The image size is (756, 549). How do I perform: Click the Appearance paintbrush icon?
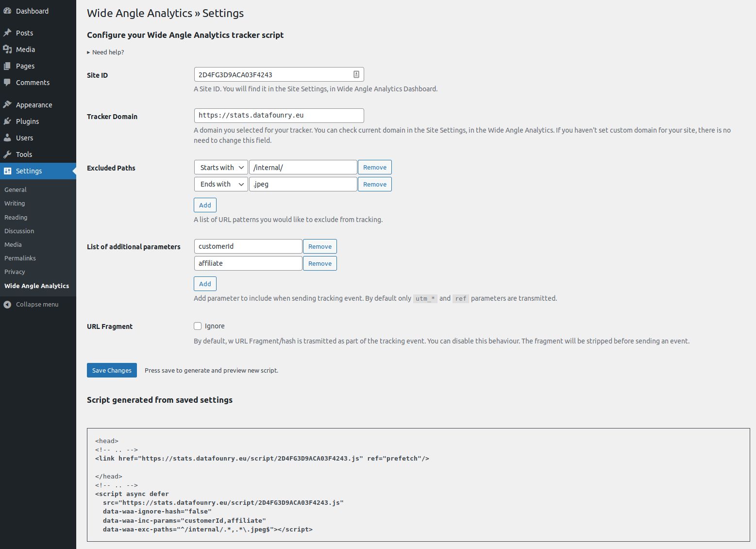(x=7, y=105)
